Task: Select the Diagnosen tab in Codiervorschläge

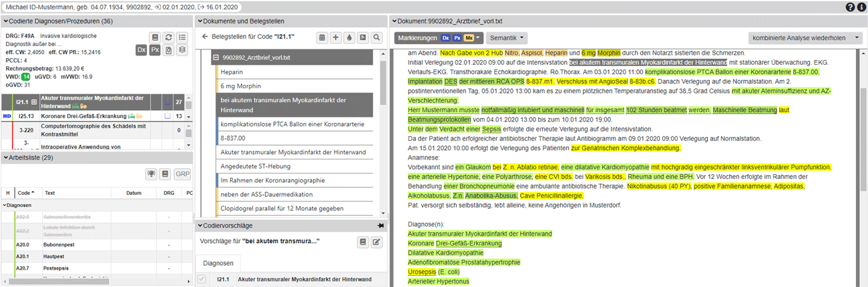Action: point(218,263)
